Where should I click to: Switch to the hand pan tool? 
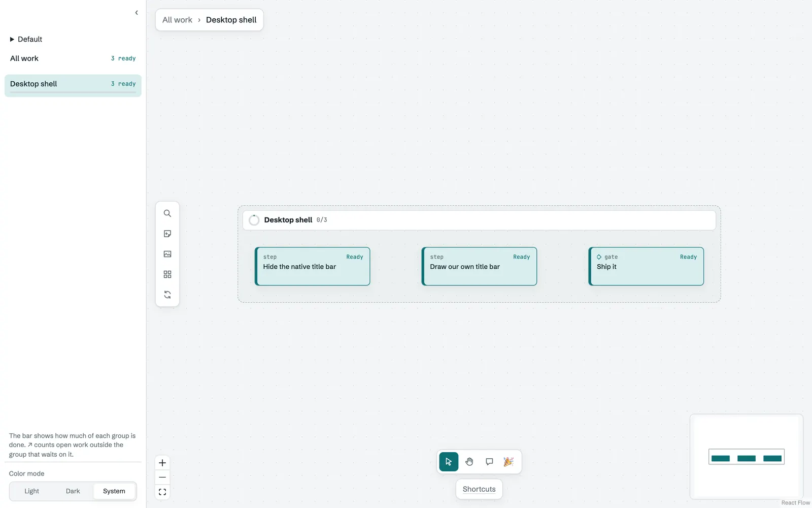coord(469,462)
